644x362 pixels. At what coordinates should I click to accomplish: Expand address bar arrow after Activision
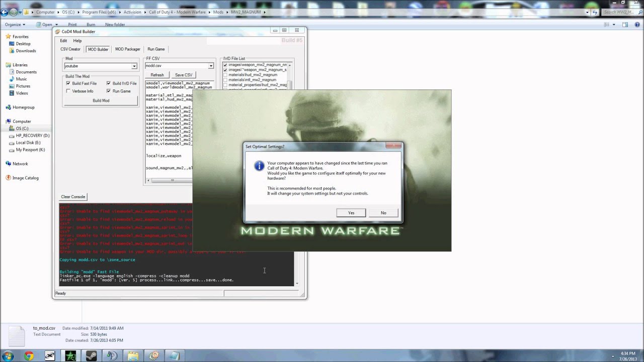pos(145,12)
